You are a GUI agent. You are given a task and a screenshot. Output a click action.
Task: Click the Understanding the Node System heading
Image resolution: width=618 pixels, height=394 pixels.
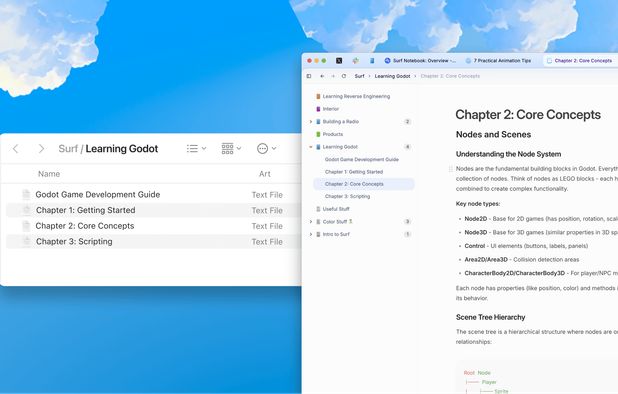pyautogui.click(x=508, y=154)
